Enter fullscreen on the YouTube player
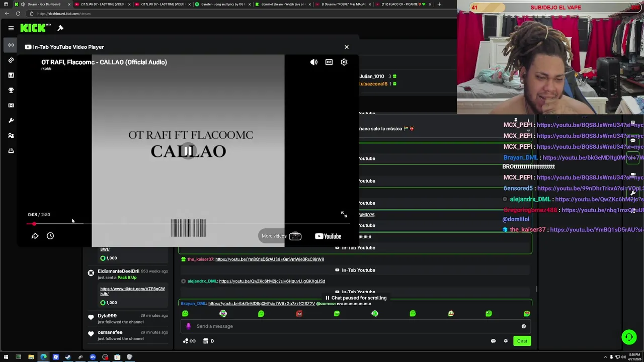Screen dimensions: 644x362 point(344,215)
